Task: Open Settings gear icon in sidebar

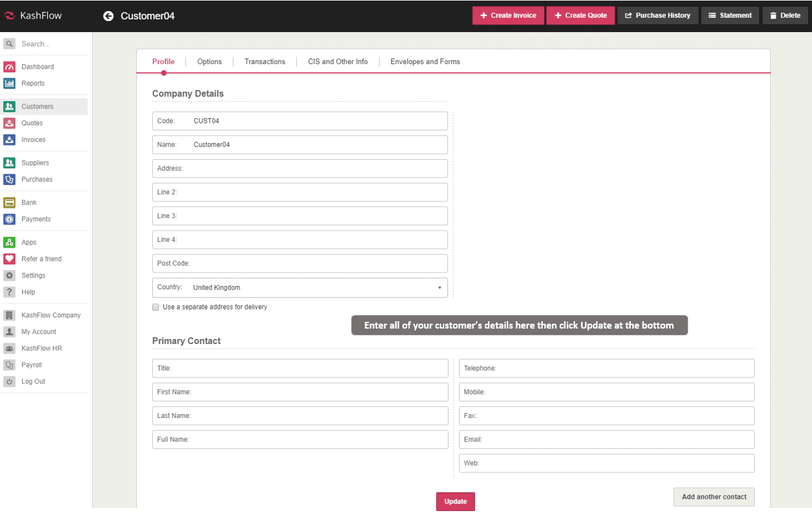Action: [9, 276]
